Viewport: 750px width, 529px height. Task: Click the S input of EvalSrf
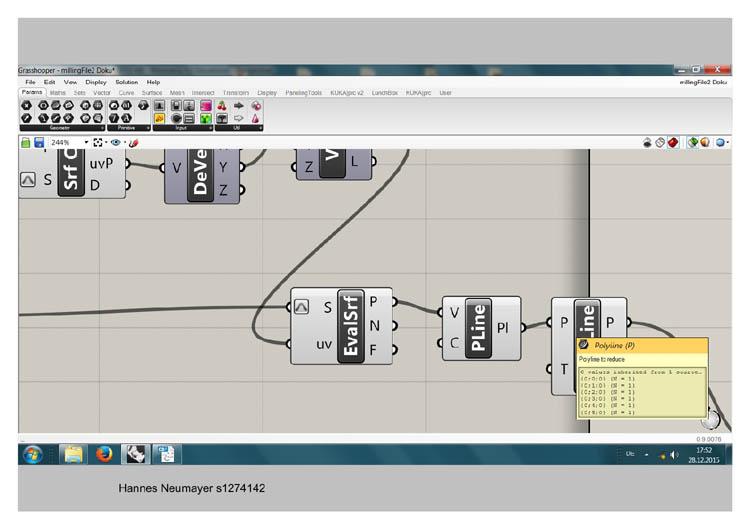(327, 307)
